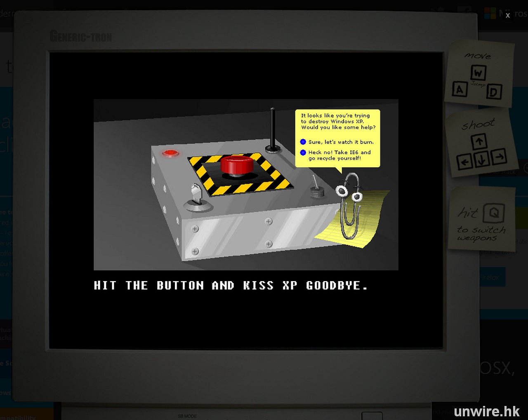
Task: Close the game overlay with X
Action: pyautogui.click(x=508, y=15)
